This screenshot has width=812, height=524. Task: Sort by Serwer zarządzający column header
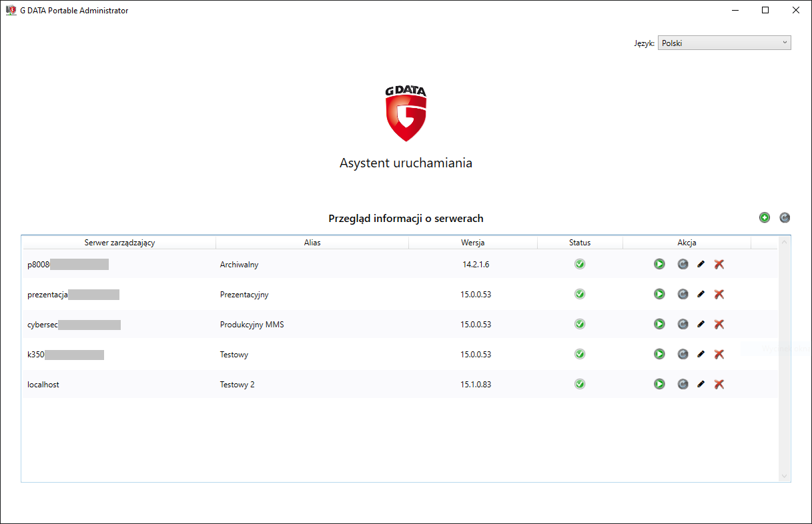coord(119,243)
